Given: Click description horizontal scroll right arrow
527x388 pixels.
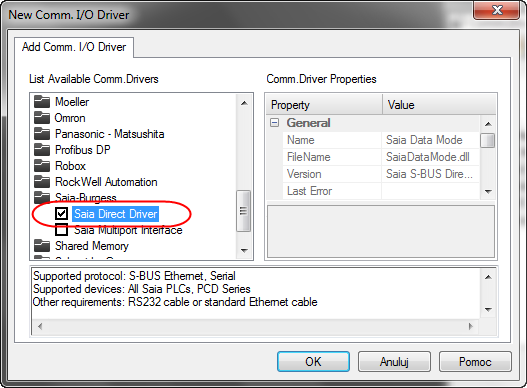Looking at the screenshot, I should [x=471, y=326].
